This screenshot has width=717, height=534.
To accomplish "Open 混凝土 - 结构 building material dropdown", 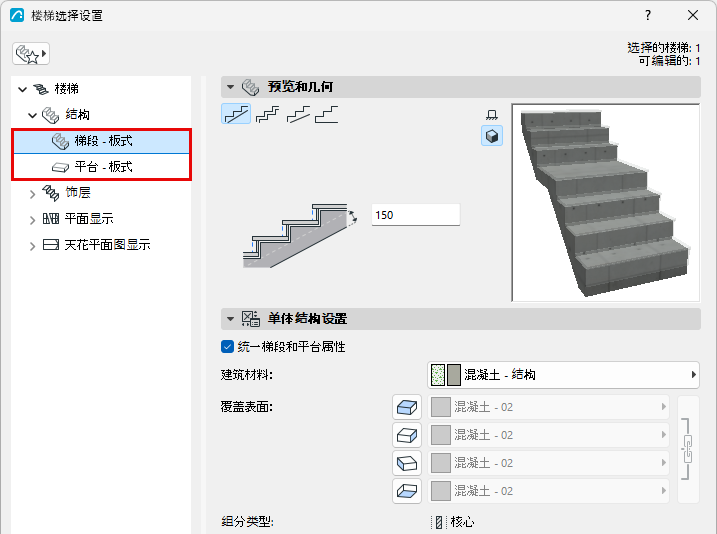I will click(563, 375).
